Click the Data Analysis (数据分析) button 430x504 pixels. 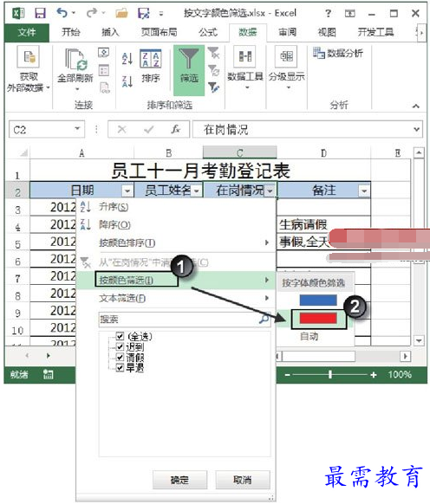click(x=338, y=53)
